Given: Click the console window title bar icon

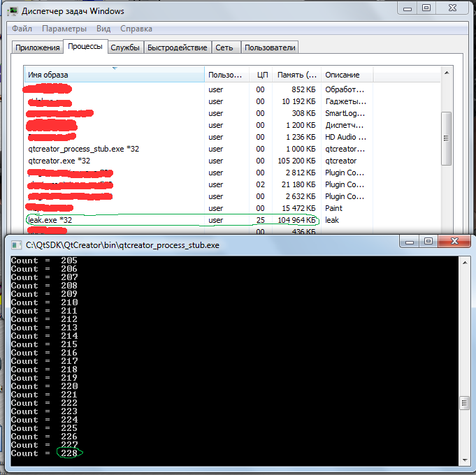Looking at the screenshot, I should tap(15, 244).
